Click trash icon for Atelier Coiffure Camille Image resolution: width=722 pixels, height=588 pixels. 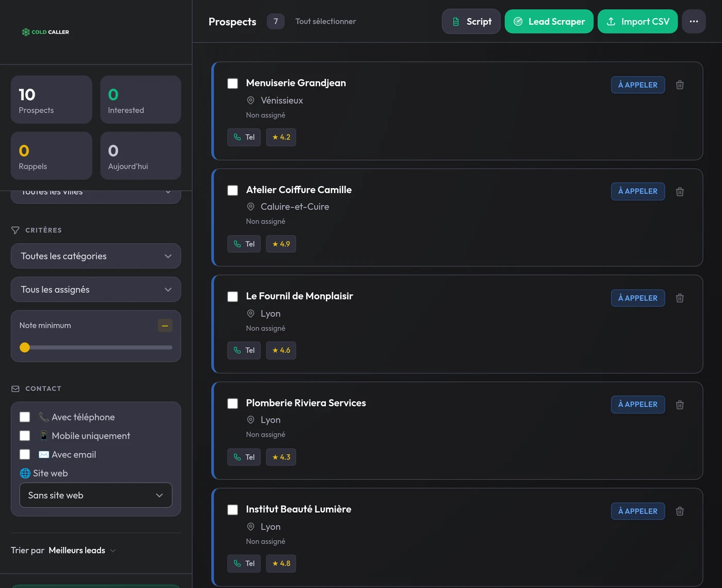click(x=680, y=192)
